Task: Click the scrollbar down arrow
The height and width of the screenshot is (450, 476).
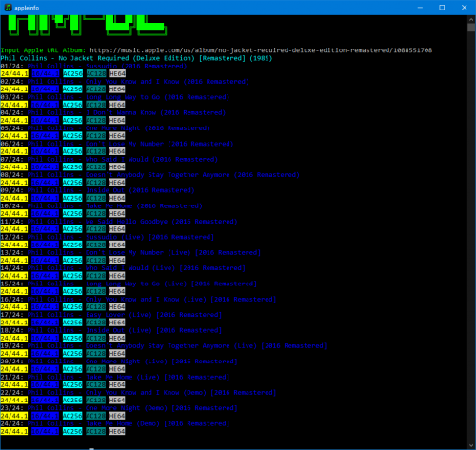Action: point(471,445)
